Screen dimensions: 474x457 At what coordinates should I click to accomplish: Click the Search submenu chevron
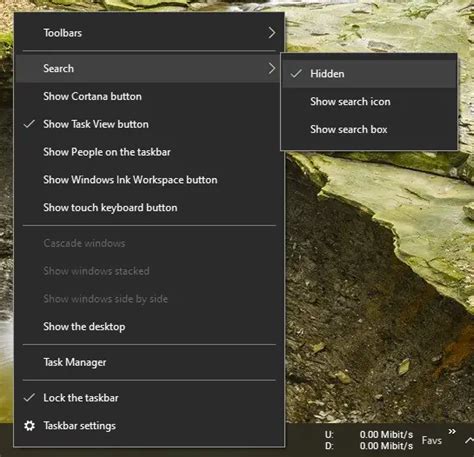point(272,68)
